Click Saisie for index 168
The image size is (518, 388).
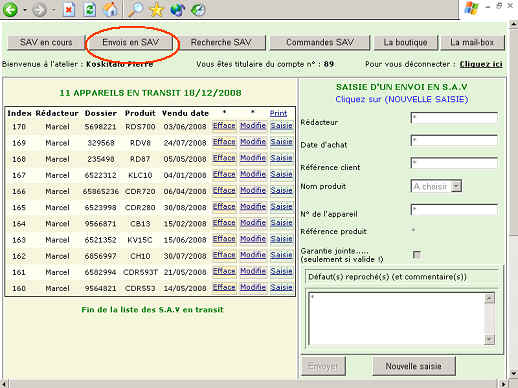[281, 158]
